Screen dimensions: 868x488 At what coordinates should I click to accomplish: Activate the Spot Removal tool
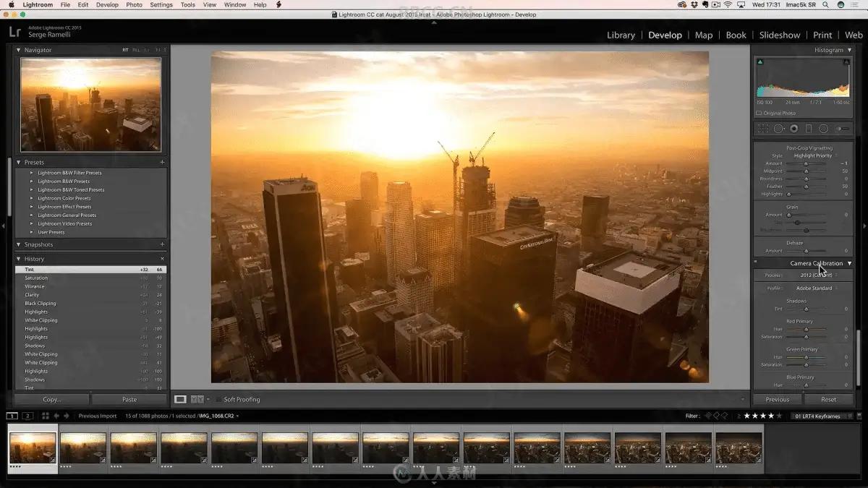[778, 129]
